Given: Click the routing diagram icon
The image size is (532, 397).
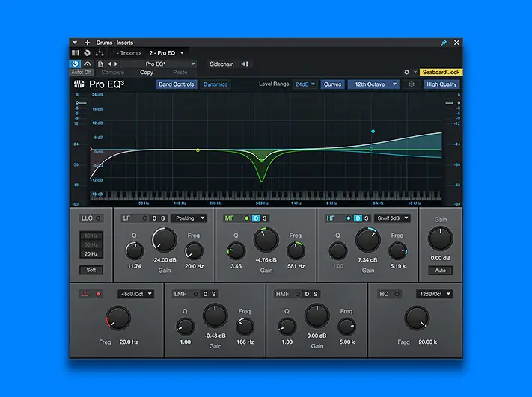Looking at the screenshot, I should point(100,53).
